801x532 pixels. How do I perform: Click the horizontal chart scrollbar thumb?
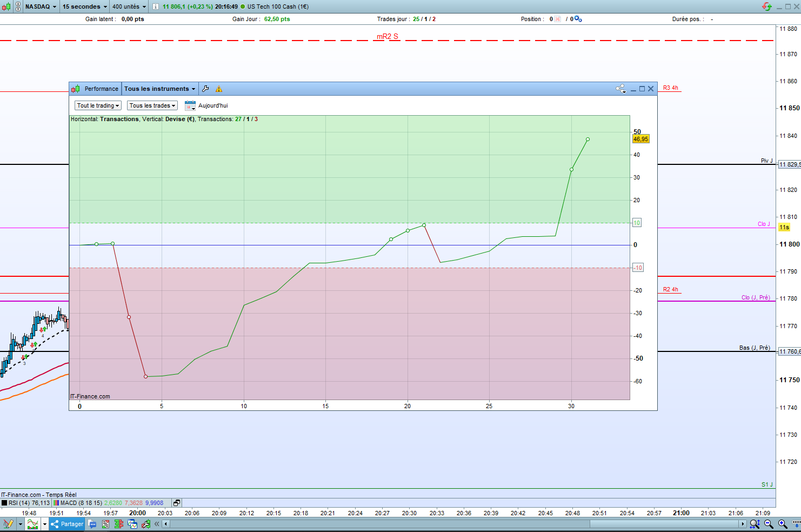click(x=664, y=524)
